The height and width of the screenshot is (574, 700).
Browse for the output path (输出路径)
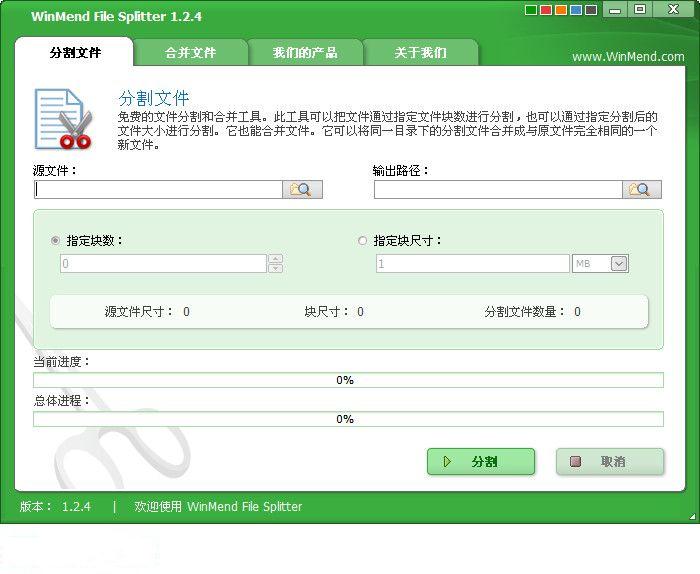[x=642, y=190]
